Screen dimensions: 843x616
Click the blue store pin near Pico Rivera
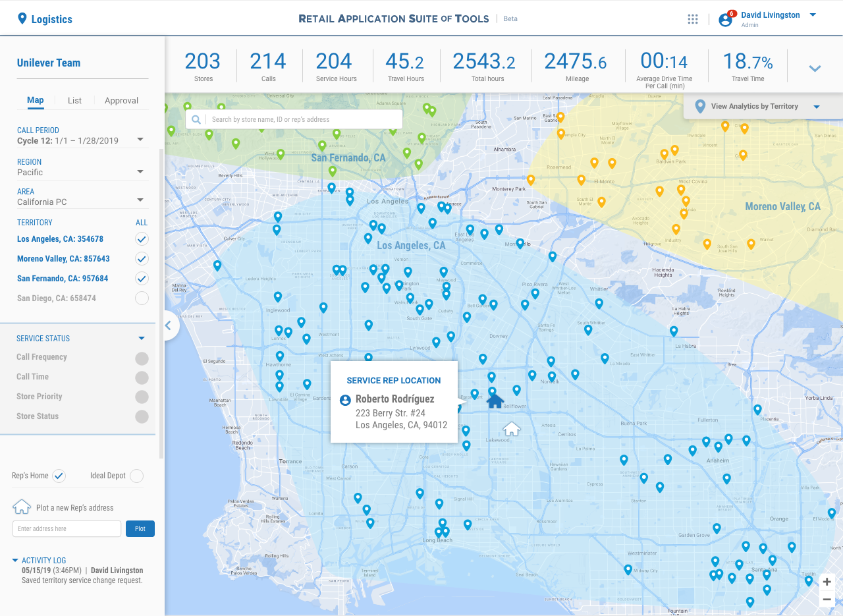(535, 293)
